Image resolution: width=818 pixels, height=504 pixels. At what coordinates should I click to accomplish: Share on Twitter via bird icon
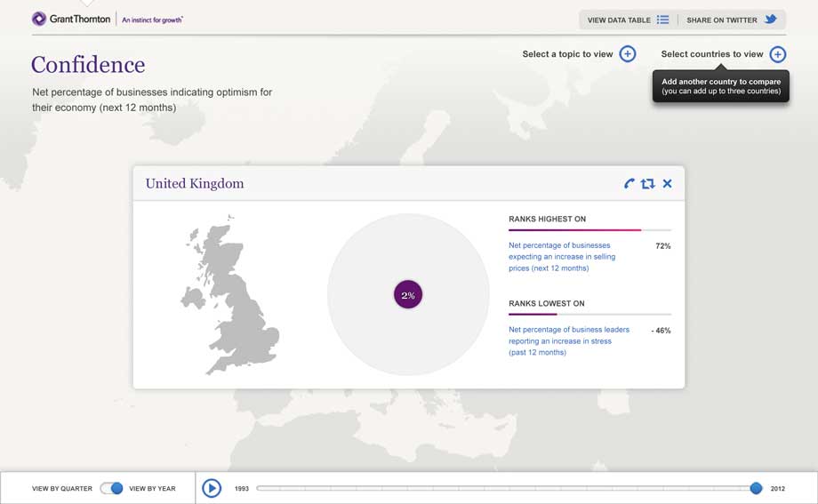click(771, 20)
